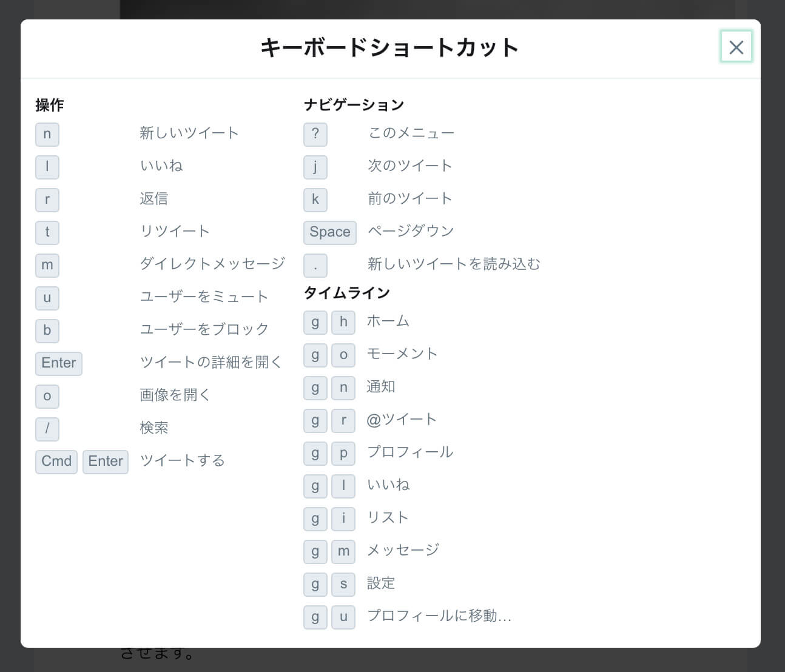785x672 pixels.
Task: Click the "u" badge for ユーザーをミュート
Action: (x=47, y=298)
